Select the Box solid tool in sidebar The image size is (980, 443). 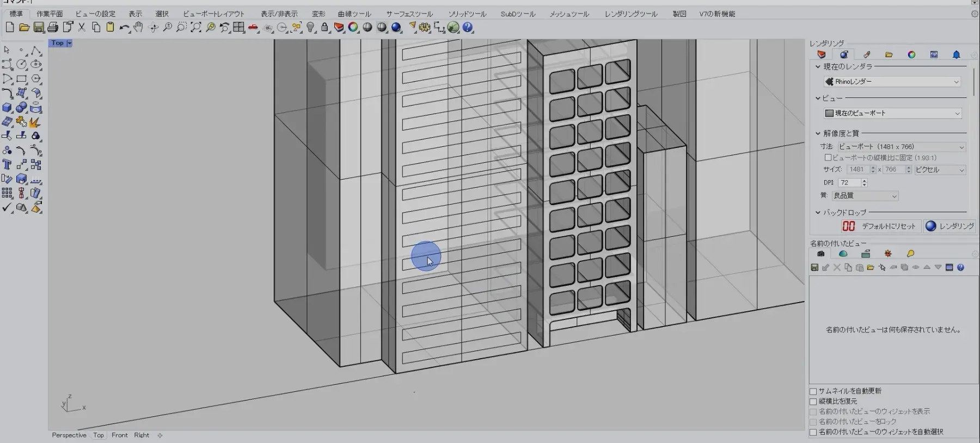pos(7,108)
